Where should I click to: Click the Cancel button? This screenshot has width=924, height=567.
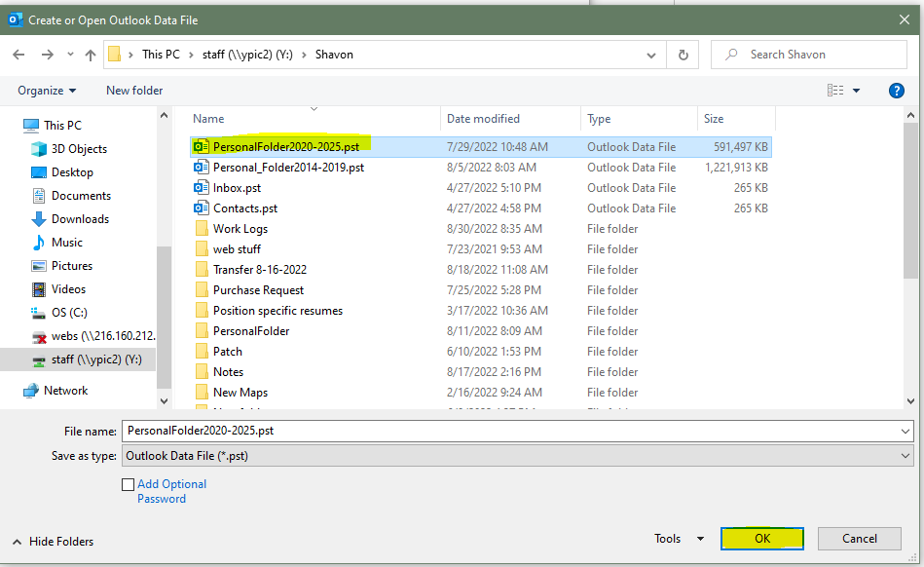point(859,539)
